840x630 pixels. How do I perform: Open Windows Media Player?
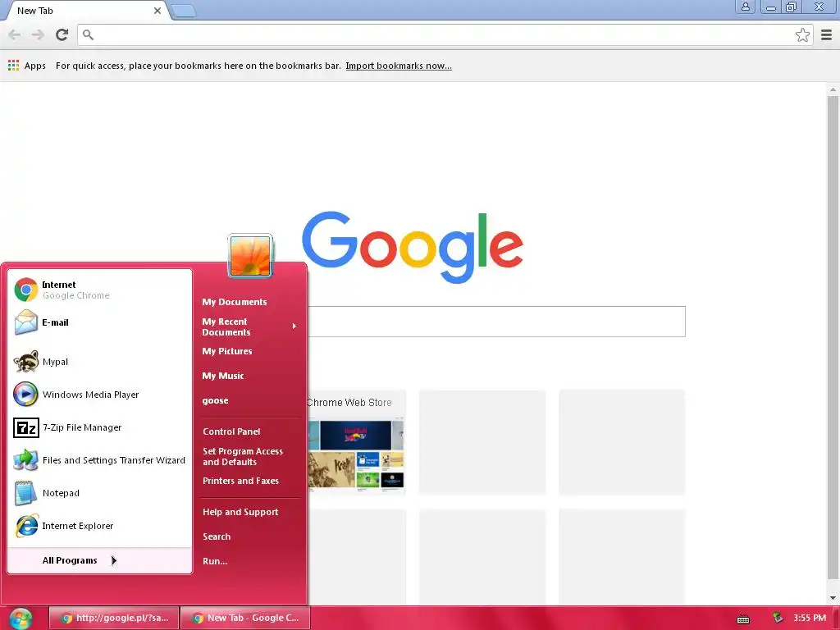[x=99, y=395]
